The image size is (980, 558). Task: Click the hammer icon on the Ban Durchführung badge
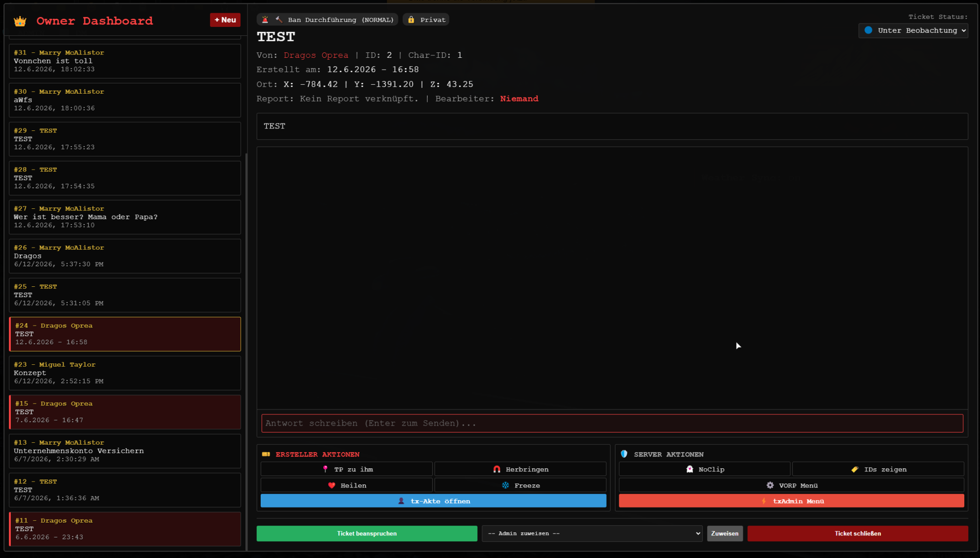(x=279, y=20)
